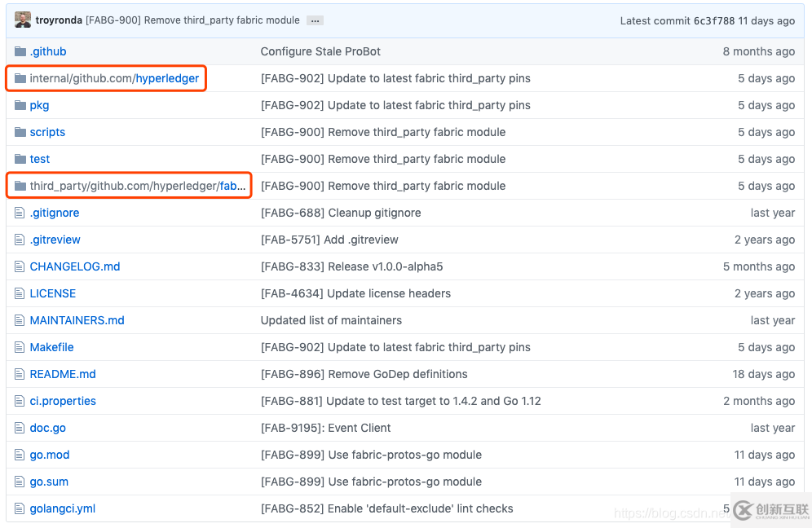Viewport: 812px width, 528px height.
Task: Open 'Remove GoDep definitions' commit message
Action: (x=364, y=374)
